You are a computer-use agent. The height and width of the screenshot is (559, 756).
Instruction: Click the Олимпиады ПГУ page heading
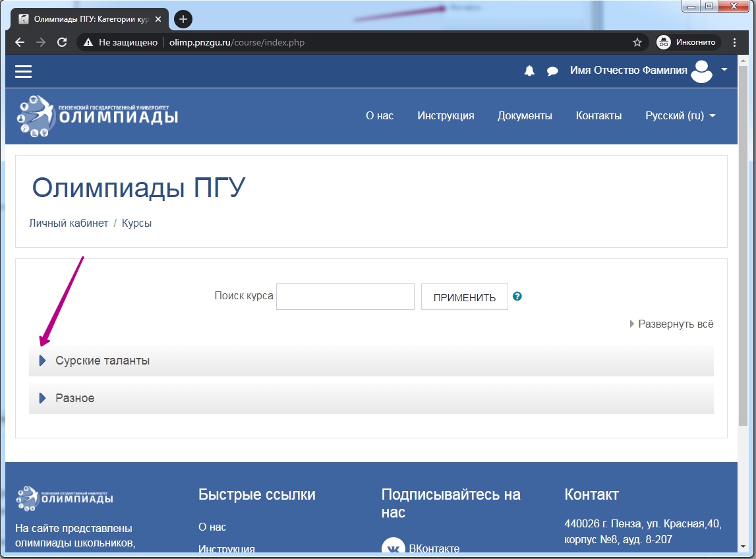point(138,187)
